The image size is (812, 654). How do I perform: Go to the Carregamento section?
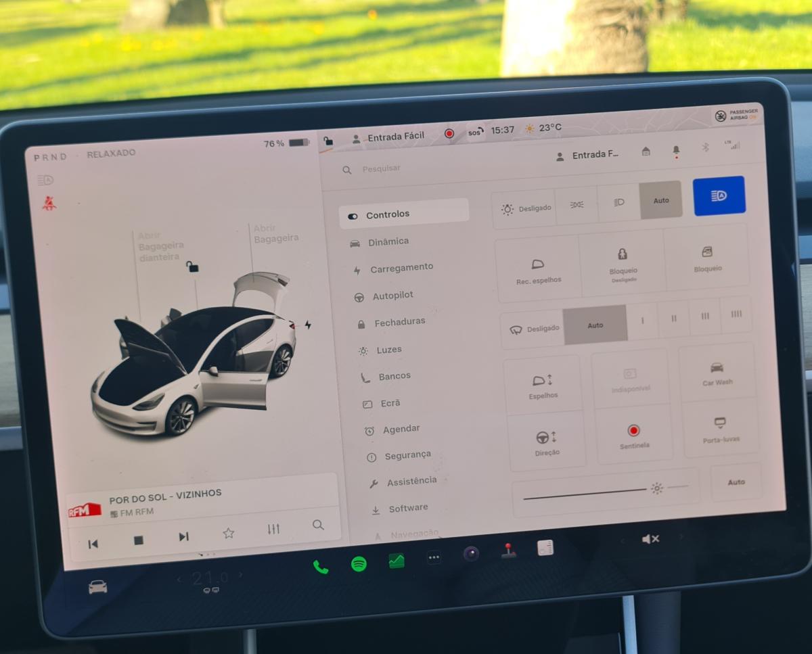pos(392,268)
